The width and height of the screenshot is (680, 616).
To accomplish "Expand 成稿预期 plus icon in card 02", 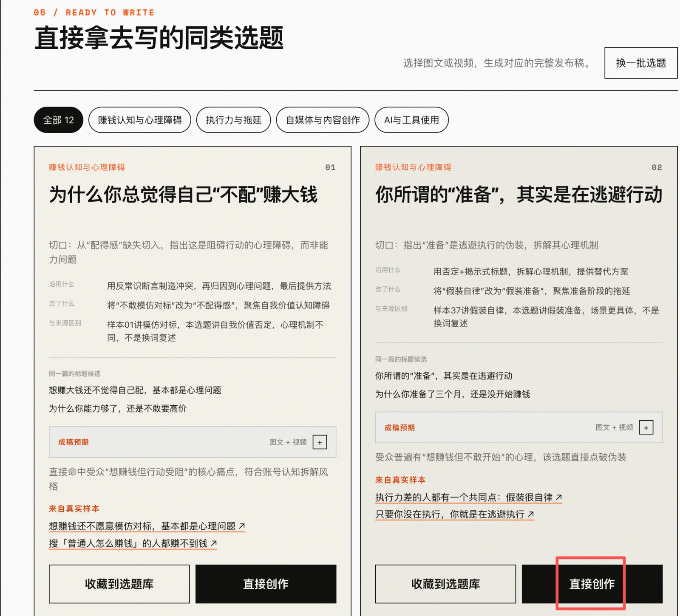I will 646,427.
